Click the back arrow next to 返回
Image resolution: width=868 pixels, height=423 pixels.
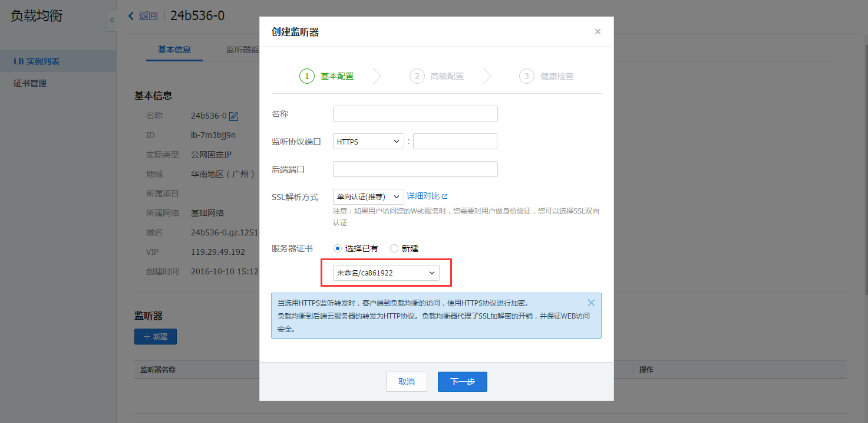pos(131,16)
